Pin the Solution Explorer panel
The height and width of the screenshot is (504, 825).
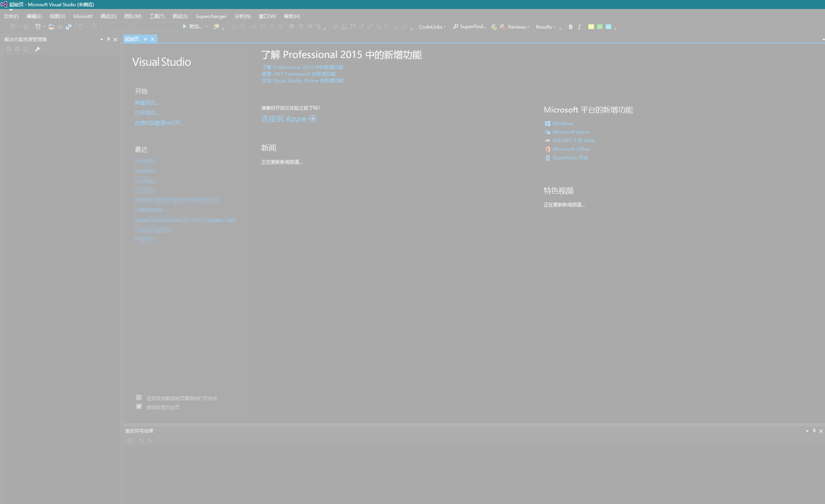coord(108,39)
